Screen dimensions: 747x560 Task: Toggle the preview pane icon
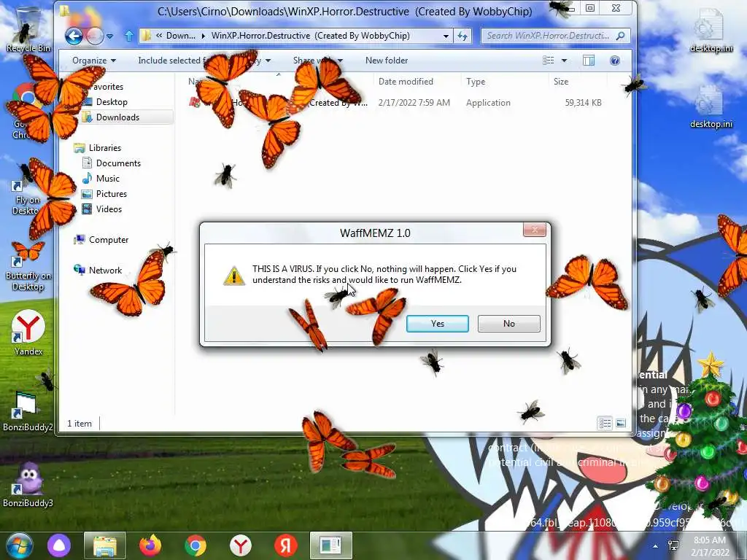589,61
